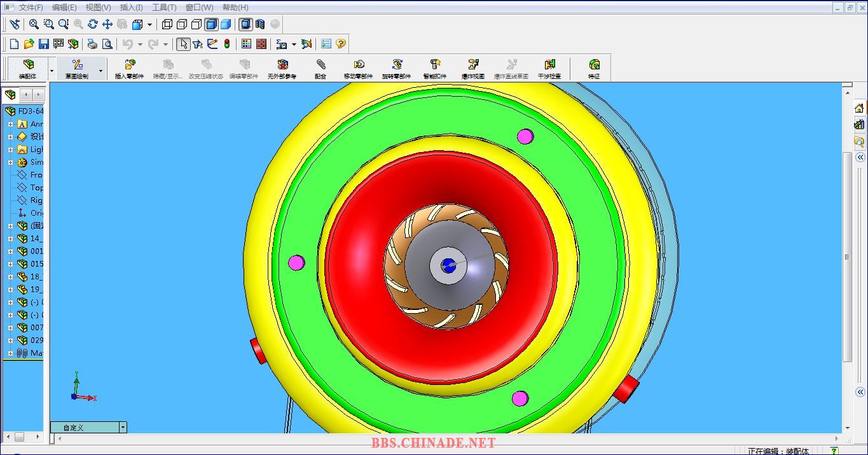Expand the 14_ component tree node

point(10,239)
